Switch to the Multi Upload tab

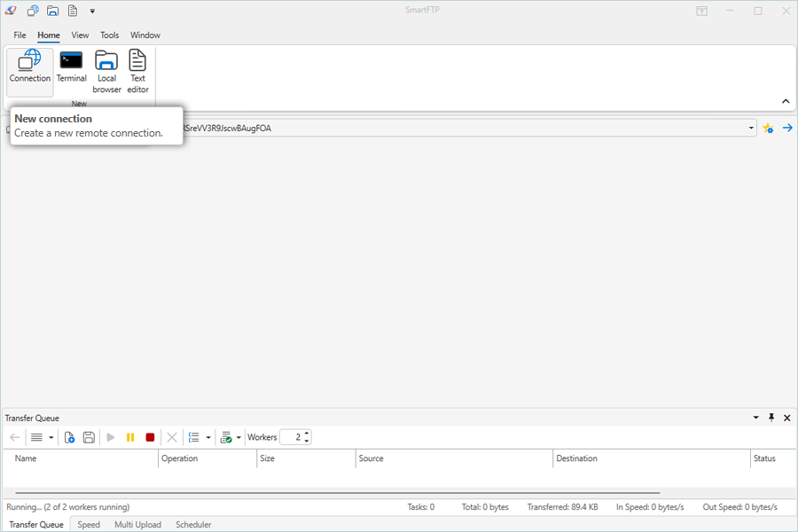pyautogui.click(x=137, y=525)
